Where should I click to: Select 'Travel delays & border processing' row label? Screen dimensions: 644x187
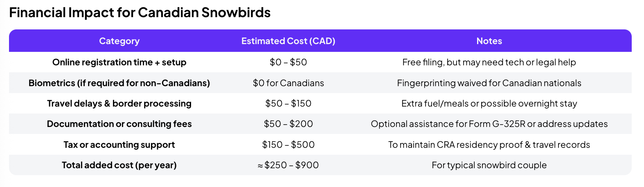(x=119, y=103)
